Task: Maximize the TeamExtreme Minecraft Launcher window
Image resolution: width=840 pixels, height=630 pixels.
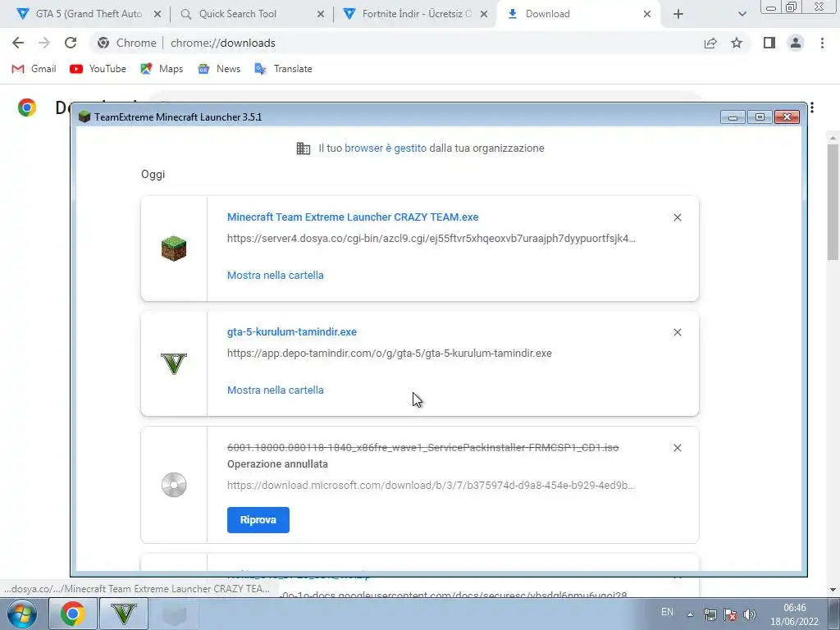Action: (x=760, y=116)
